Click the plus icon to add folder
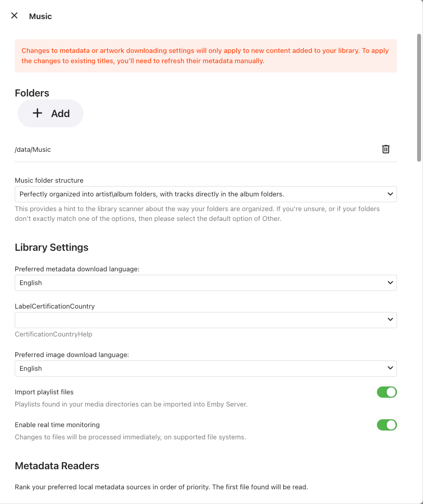423x504 pixels. (x=37, y=113)
